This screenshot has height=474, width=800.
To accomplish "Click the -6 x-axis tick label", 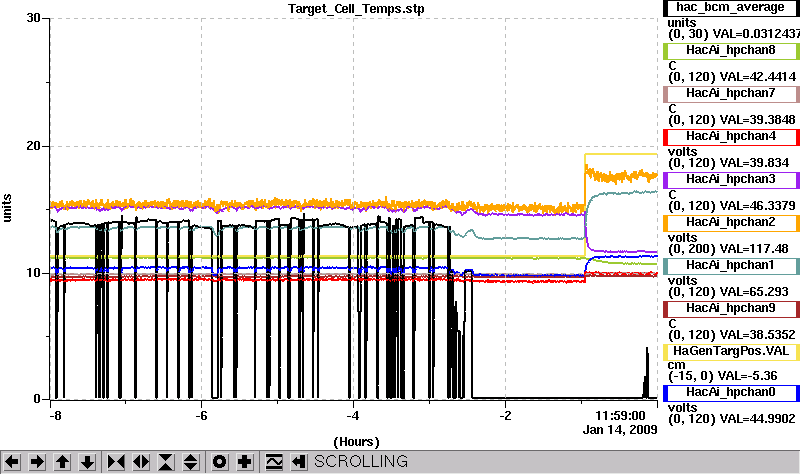I will tap(202, 416).
